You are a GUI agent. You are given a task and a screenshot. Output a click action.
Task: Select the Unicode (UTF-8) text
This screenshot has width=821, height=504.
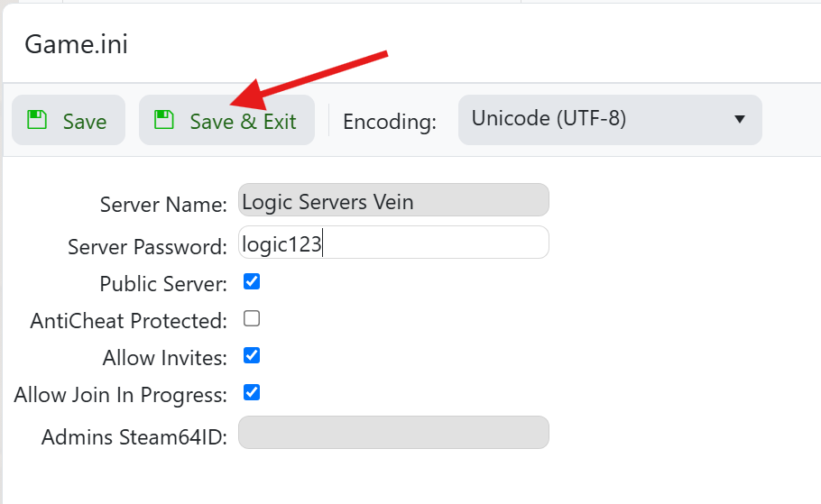(x=549, y=119)
